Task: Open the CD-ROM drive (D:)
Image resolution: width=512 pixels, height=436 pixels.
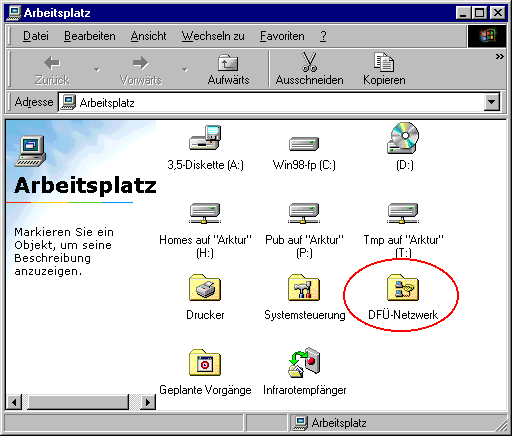Action: click(x=403, y=138)
